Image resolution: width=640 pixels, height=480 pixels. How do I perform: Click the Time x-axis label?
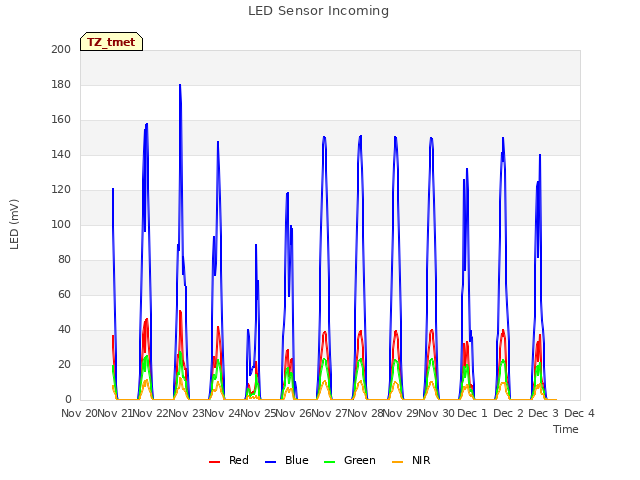pyautogui.click(x=566, y=429)
